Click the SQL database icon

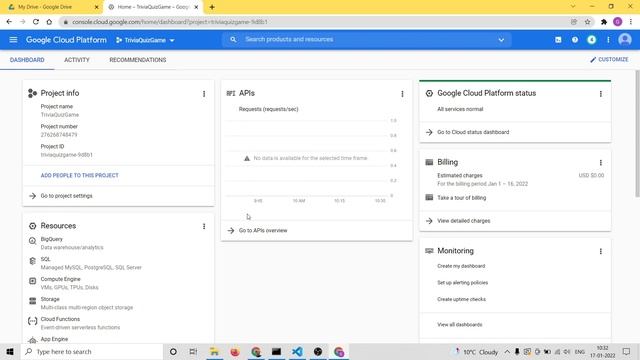coord(33,261)
